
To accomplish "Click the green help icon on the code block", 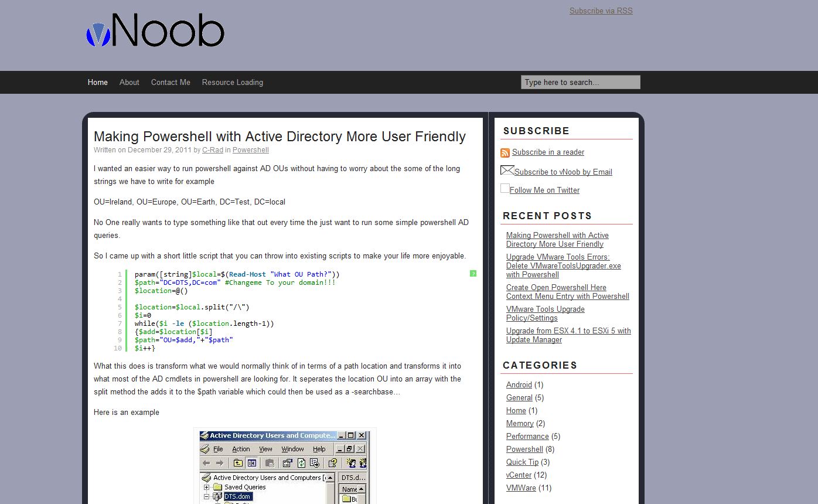I will pos(473,273).
